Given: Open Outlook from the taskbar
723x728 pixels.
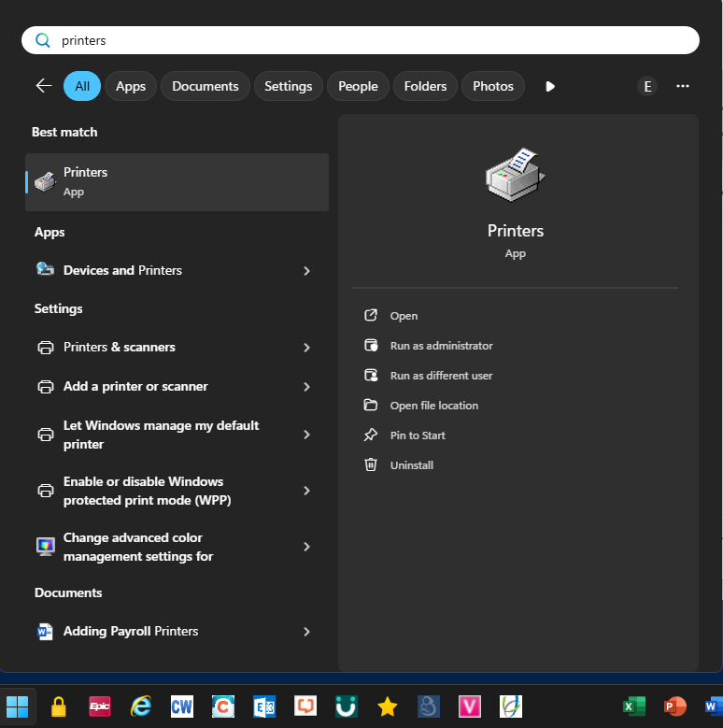Looking at the screenshot, I should click(x=264, y=707).
